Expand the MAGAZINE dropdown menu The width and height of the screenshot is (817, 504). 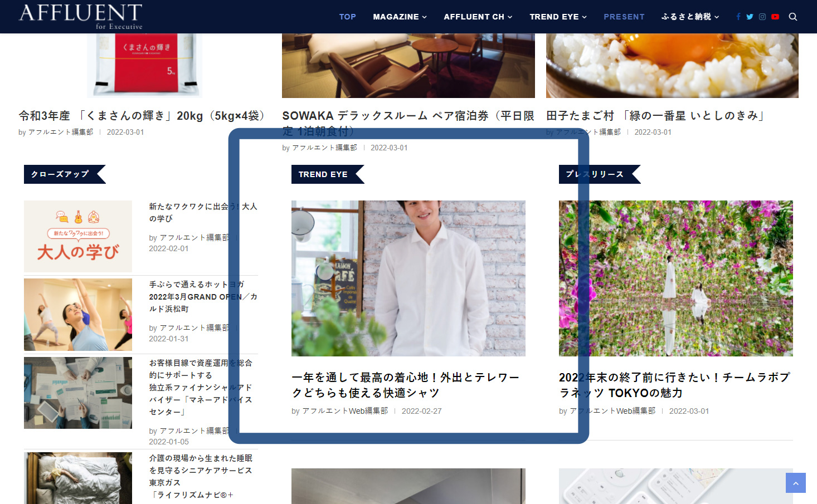pos(400,17)
